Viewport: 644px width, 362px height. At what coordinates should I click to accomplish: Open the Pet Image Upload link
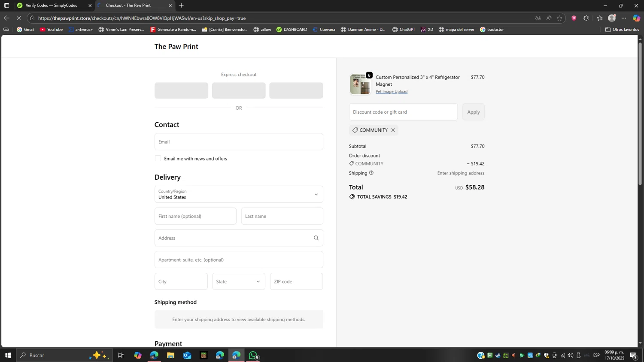click(392, 91)
